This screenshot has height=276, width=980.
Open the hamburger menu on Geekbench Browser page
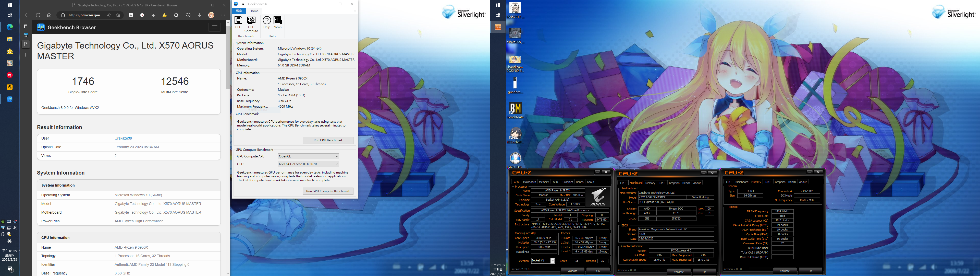click(215, 27)
